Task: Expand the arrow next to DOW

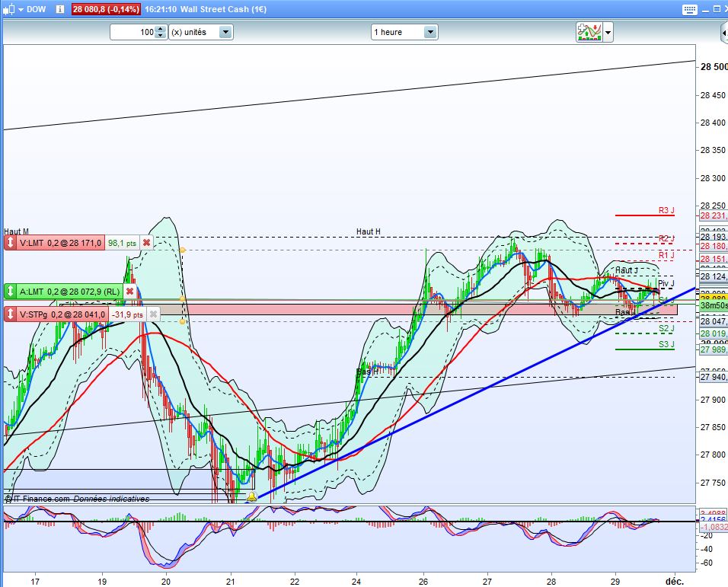Action: [x=21, y=10]
